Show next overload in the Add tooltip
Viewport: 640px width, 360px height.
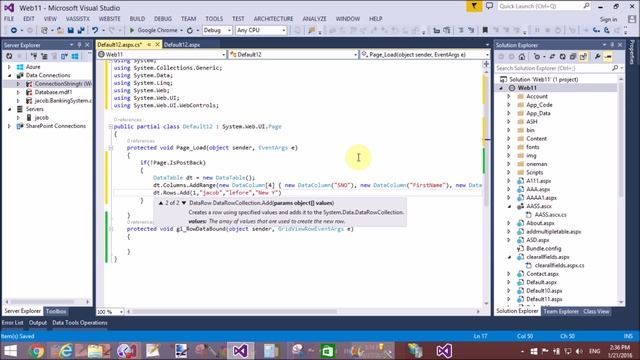184,203
